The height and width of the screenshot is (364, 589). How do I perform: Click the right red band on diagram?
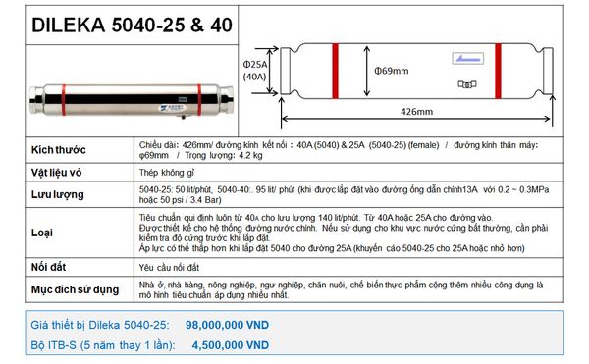pos(498,72)
